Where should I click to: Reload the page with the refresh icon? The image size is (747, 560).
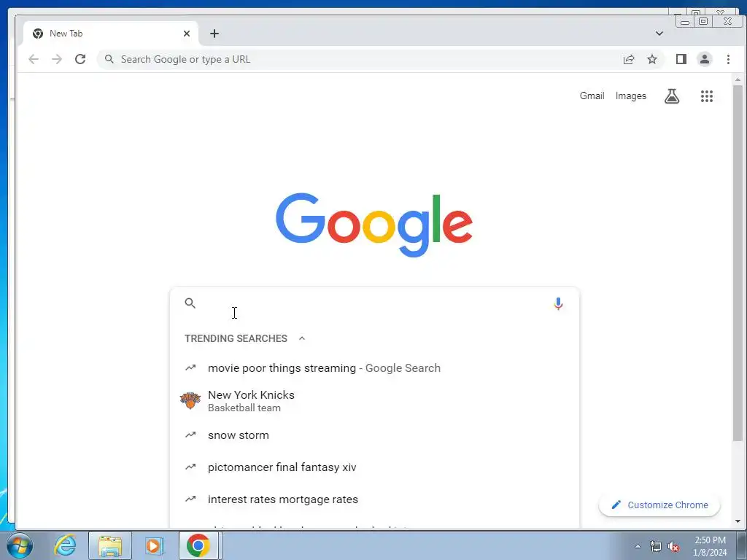point(80,59)
